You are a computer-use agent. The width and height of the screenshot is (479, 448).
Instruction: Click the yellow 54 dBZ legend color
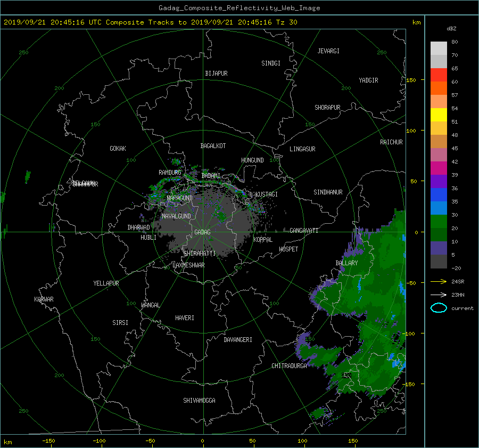coord(439,115)
